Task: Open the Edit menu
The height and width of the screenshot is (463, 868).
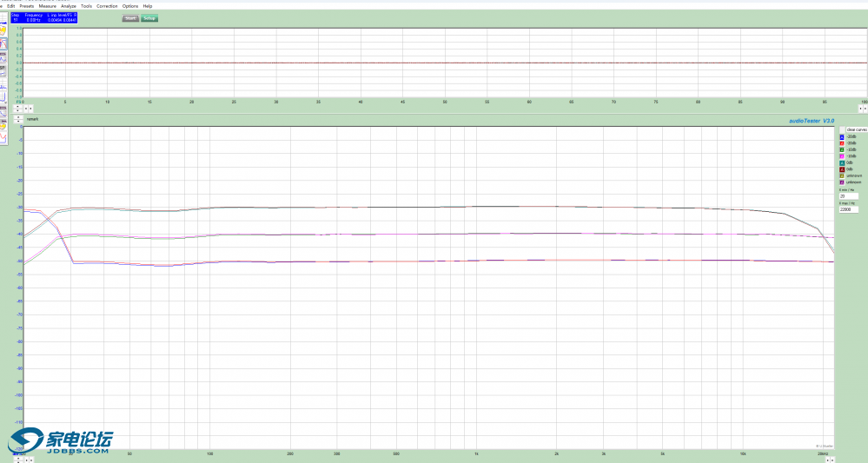Action: click(x=11, y=6)
